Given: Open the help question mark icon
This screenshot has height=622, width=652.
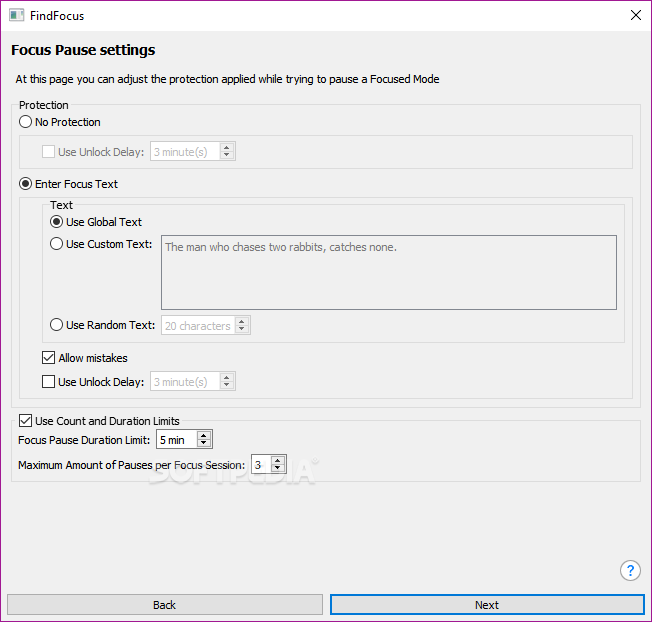Looking at the screenshot, I should coord(630,570).
